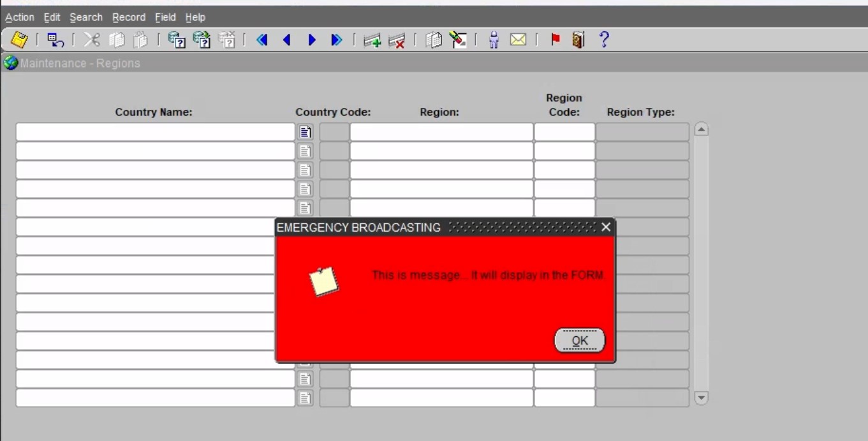Screen dimensions: 868x441
Task: Open the Record menu
Action: click(129, 17)
